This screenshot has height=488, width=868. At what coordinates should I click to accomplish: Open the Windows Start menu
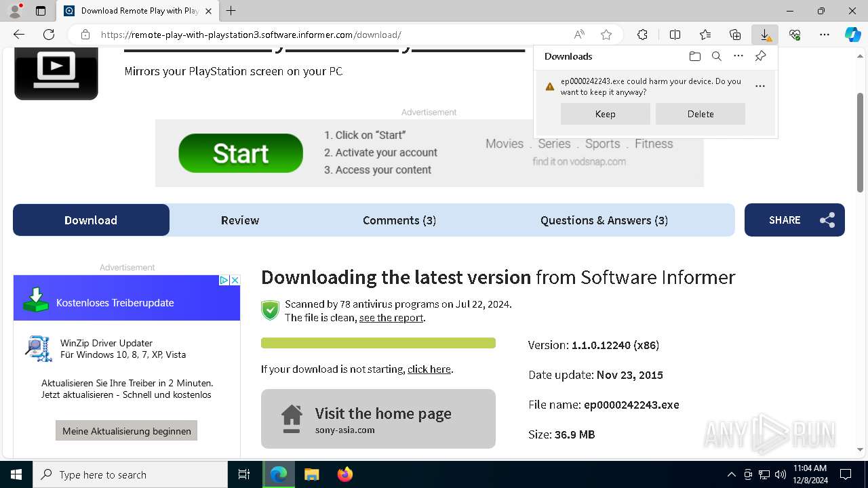(16, 474)
